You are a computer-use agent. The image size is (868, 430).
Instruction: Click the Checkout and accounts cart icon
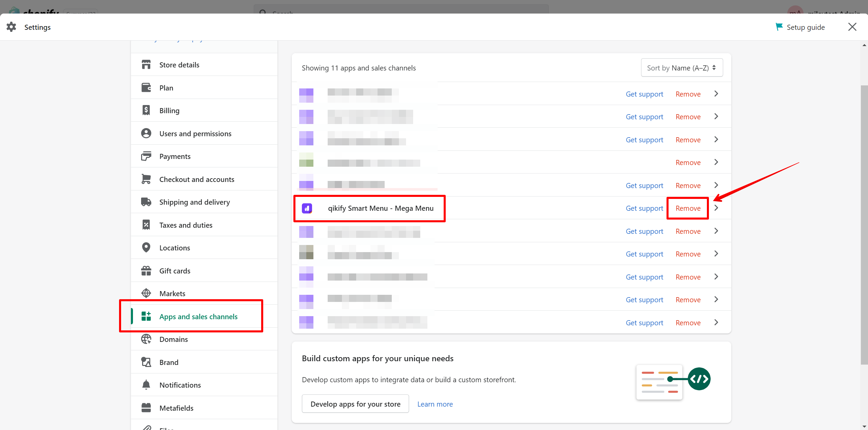pos(146,179)
